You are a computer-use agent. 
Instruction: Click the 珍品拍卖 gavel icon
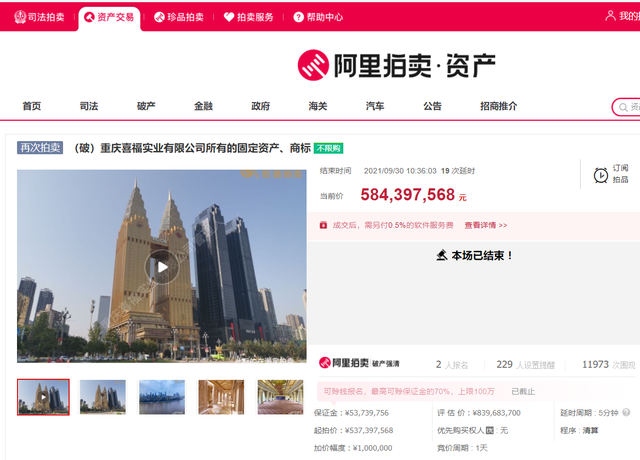point(159,17)
